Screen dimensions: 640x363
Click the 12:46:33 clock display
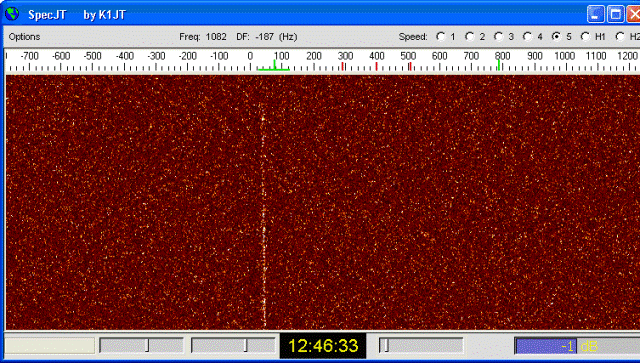(323, 346)
